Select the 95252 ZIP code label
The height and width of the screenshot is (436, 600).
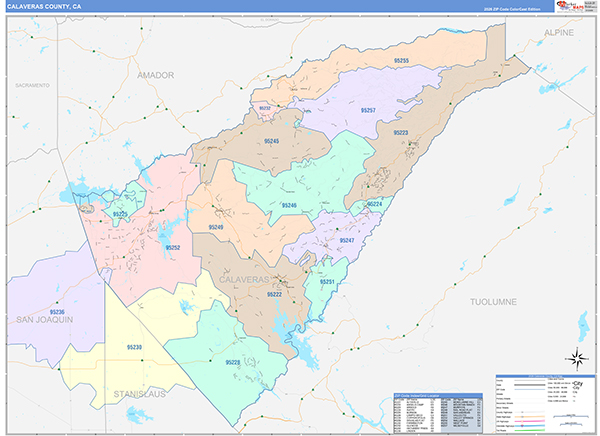click(x=172, y=247)
